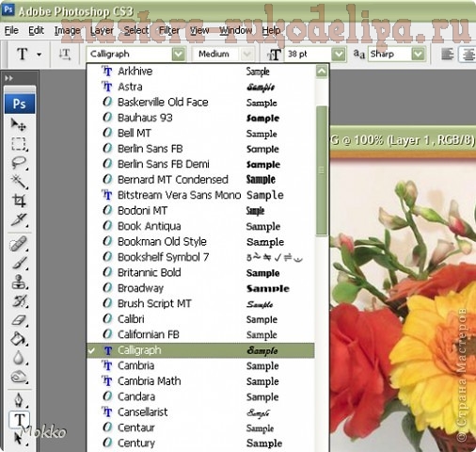Expand the toolbox using the double-arrow
Screen dimensions: 476x452
pos(8,78)
